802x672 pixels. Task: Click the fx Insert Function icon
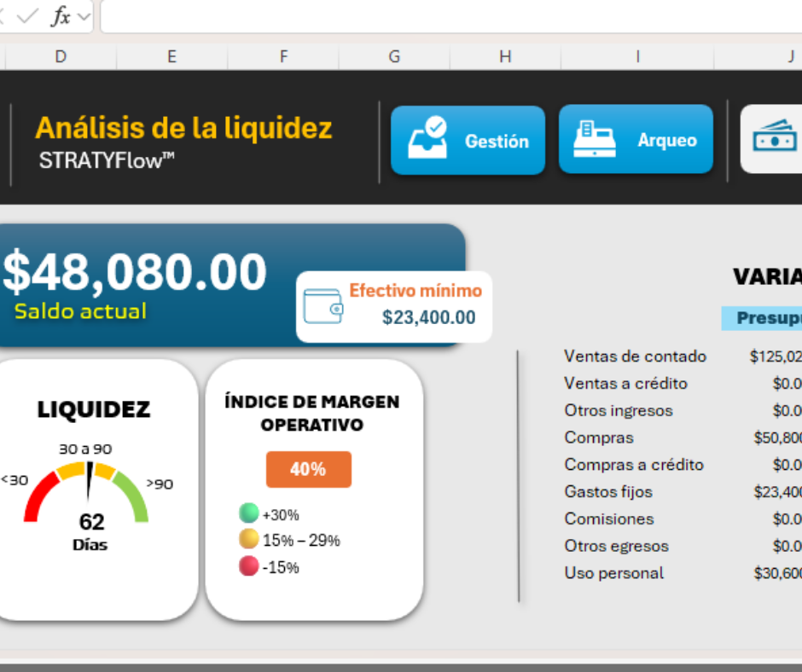(x=61, y=16)
